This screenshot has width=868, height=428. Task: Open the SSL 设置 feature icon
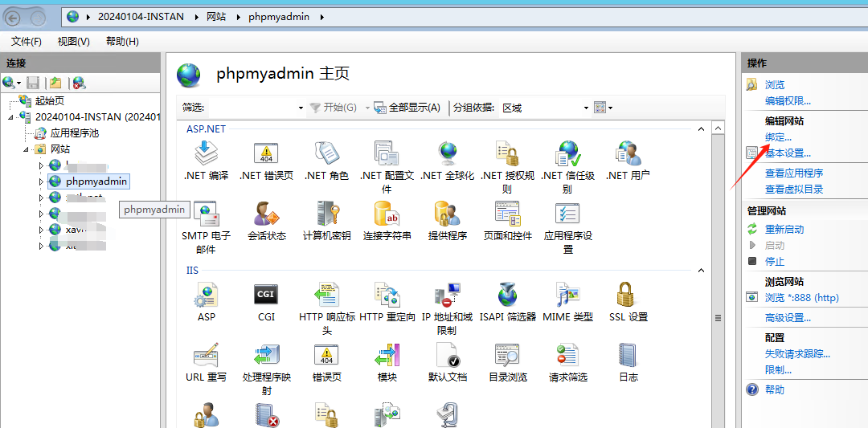coord(625,295)
